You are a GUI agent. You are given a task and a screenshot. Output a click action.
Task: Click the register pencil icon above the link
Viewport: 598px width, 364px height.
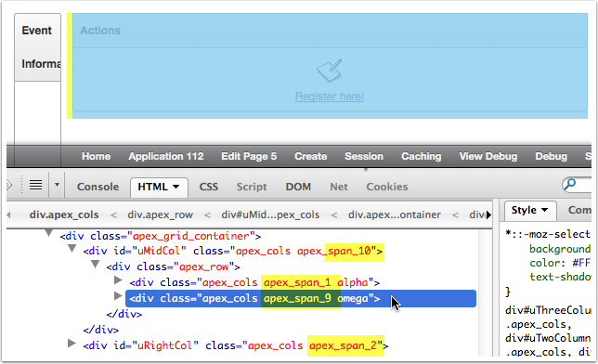point(330,71)
